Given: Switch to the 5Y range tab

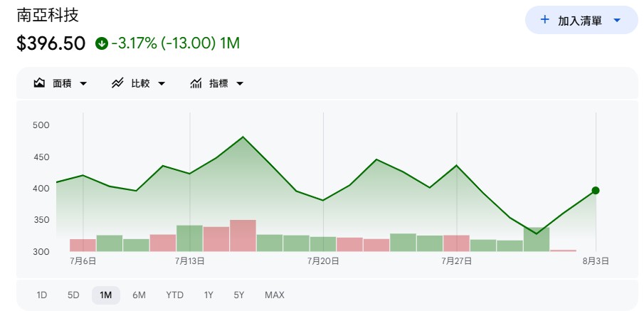Looking at the screenshot, I should point(239,295).
